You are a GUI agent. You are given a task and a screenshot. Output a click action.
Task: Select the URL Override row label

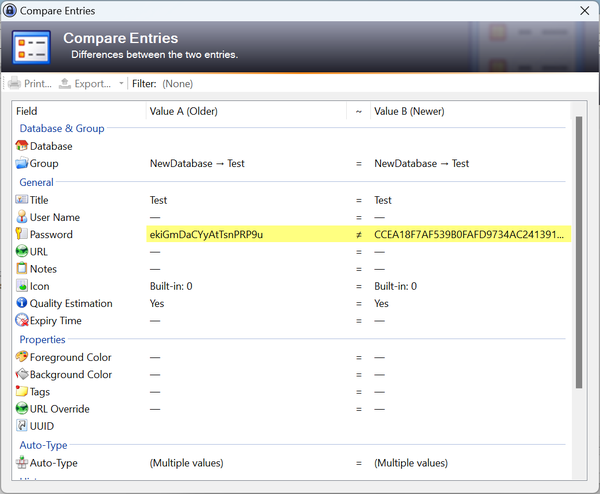60,409
